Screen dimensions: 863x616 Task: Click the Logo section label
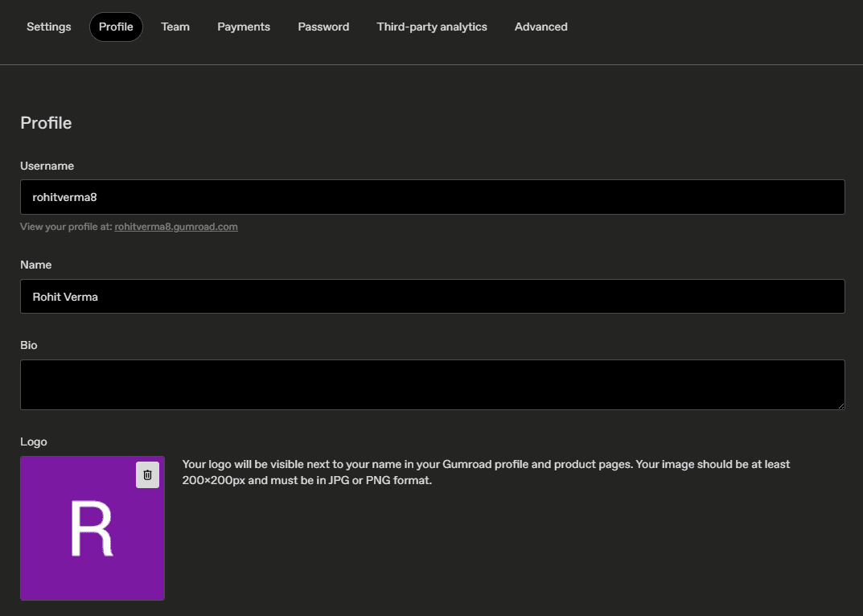tap(33, 441)
